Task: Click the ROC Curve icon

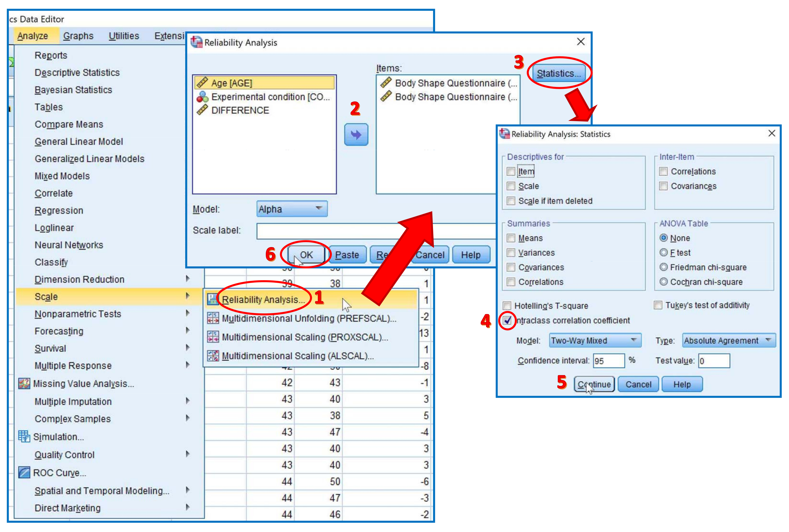Action: (x=24, y=472)
